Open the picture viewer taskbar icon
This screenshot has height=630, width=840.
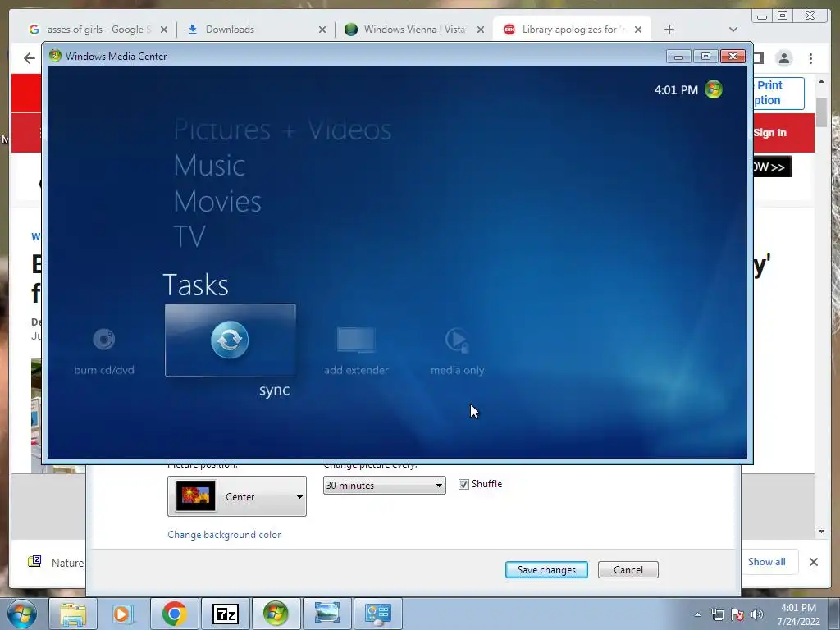coord(326,614)
